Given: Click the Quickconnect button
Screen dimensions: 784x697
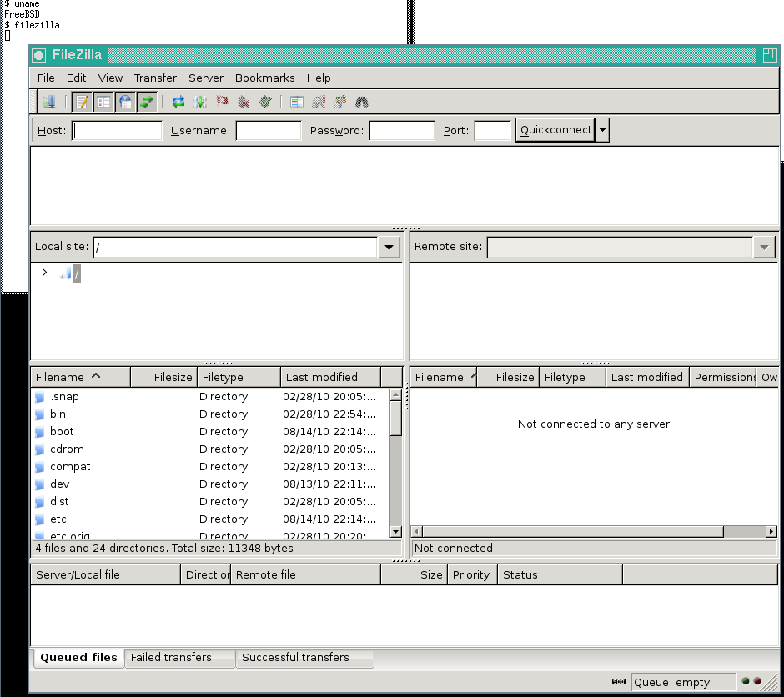Looking at the screenshot, I should pos(555,130).
